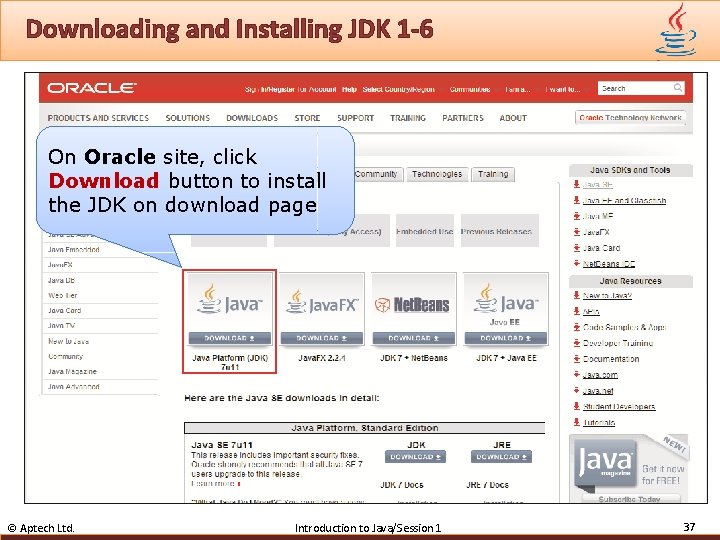Open Code Samples & Apps link
Image resolution: width=720 pixels, height=540 pixels.
click(x=624, y=327)
